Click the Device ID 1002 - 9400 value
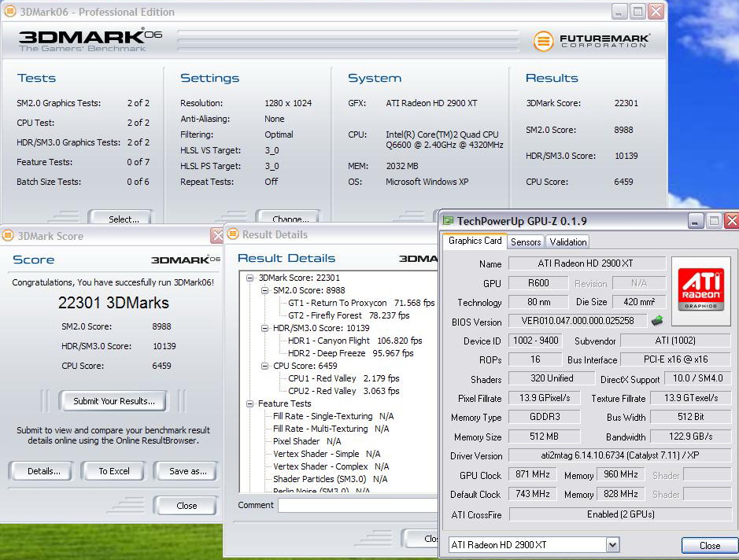 535,341
